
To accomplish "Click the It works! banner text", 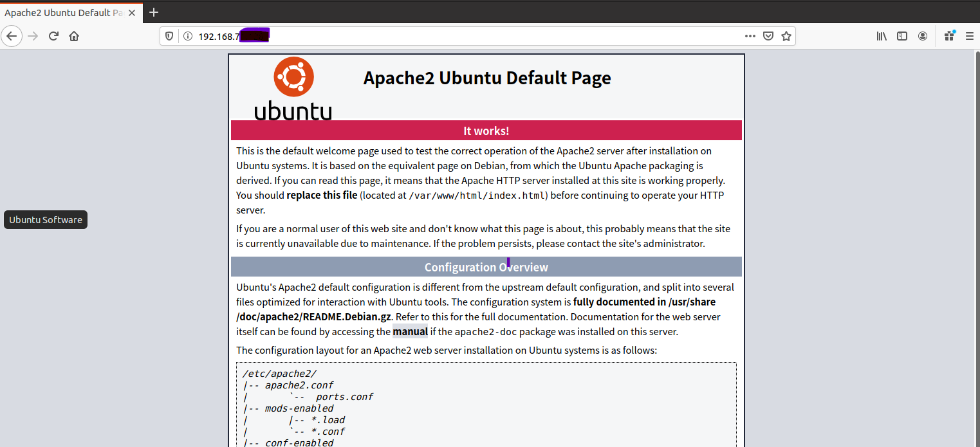I will 486,131.
